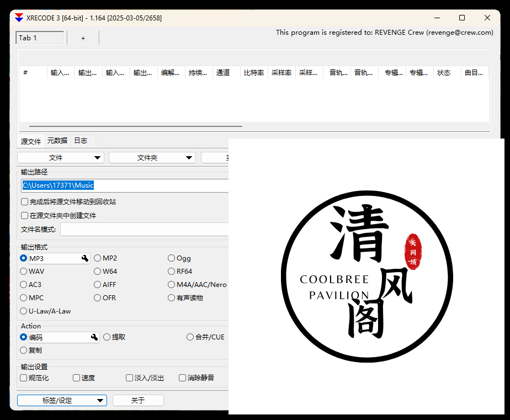Click the file list horizontal scrollbar
Screen dimensions: 510x420
(136, 126)
